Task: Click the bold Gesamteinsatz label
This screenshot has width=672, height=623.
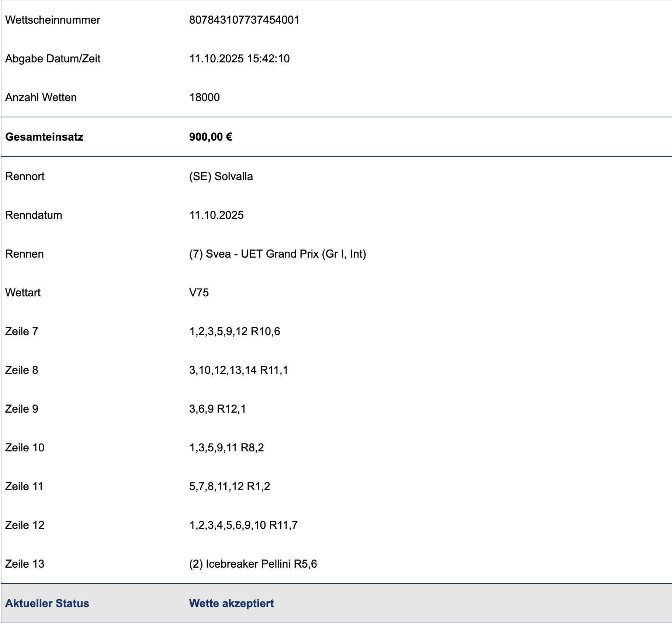Action: (44, 137)
